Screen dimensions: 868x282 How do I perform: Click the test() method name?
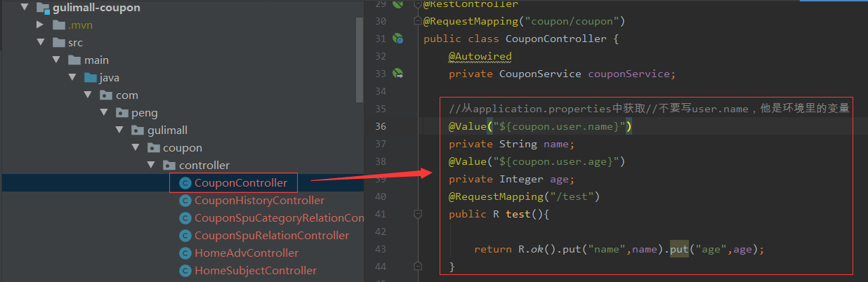pyautogui.click(x=518, y=214)
